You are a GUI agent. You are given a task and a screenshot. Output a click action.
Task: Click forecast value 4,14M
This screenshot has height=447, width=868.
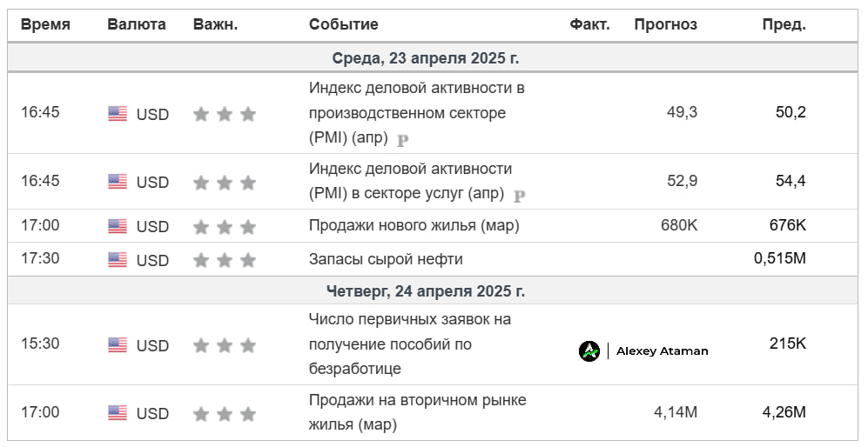pyautogui.click(x=676, y=412)
